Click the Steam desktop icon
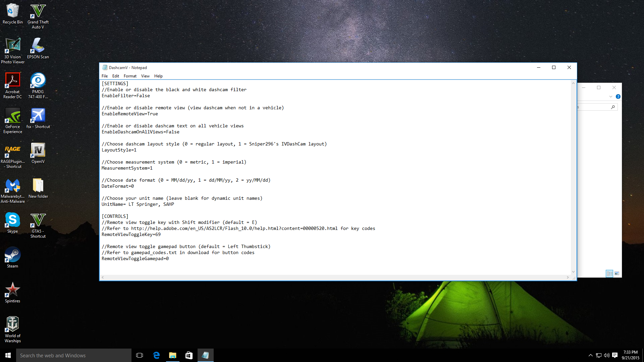644x362 pixels. click(12, 255)
